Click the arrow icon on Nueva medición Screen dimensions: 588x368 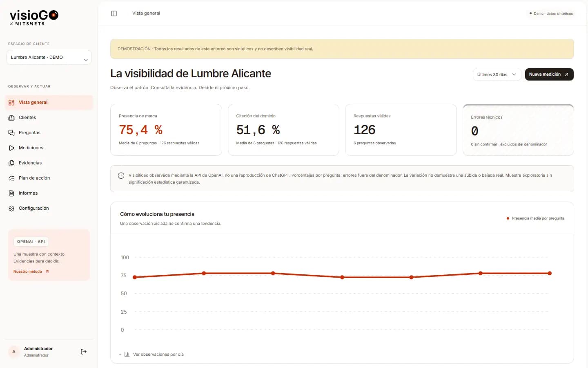click(566, 74)
